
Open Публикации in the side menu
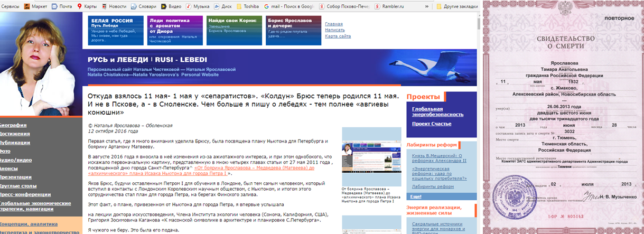pyautogui.click(x=15, y=142)
